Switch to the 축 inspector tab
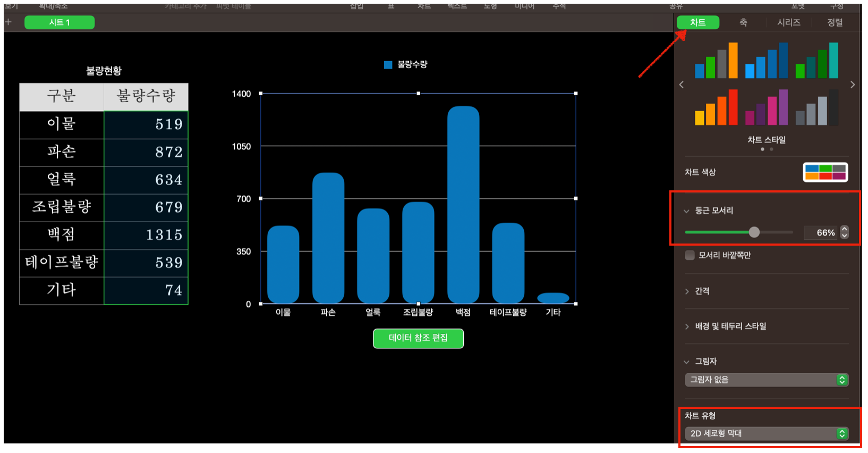 tap(743, 22)
